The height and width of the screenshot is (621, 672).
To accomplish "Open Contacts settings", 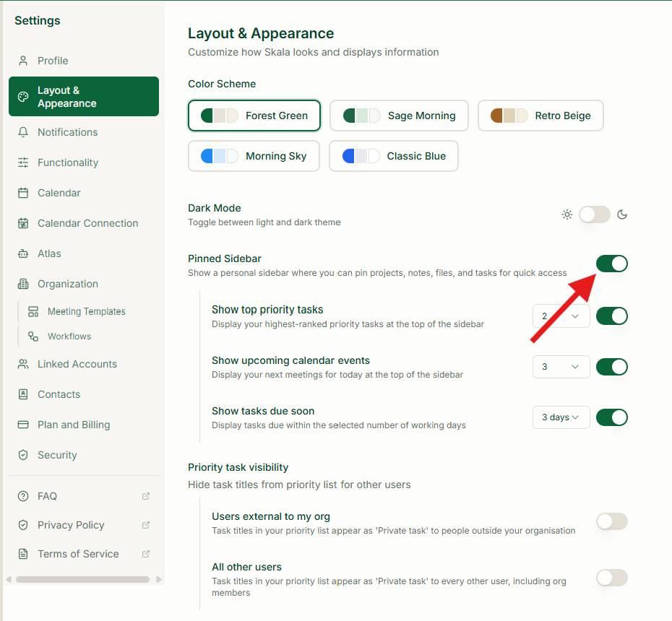I will (84, 394).
